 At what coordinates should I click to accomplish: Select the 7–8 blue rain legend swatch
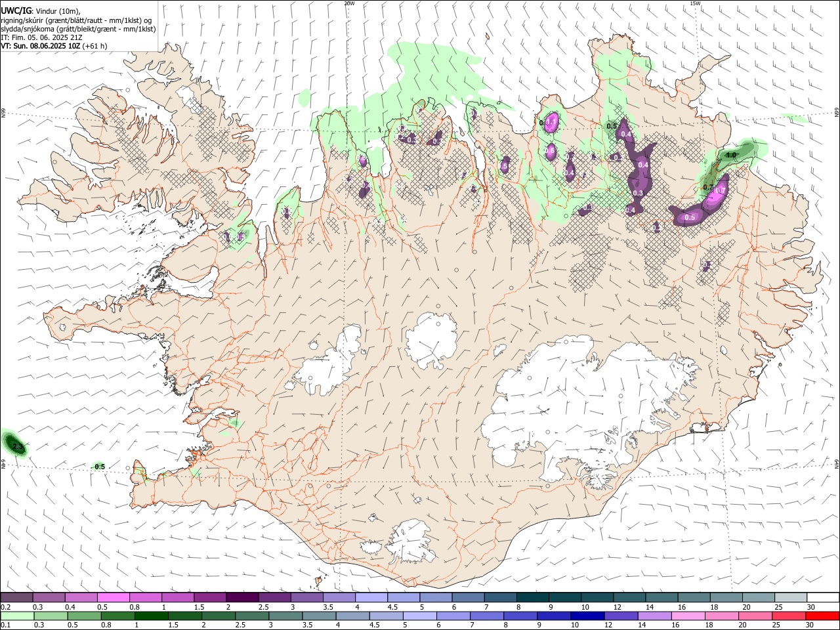coord(487,616)
